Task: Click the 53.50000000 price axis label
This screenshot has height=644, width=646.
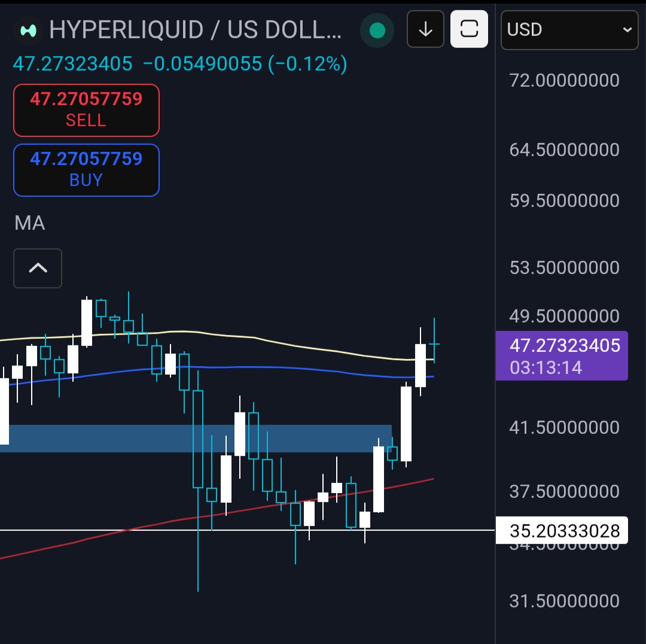Action: 564,268
